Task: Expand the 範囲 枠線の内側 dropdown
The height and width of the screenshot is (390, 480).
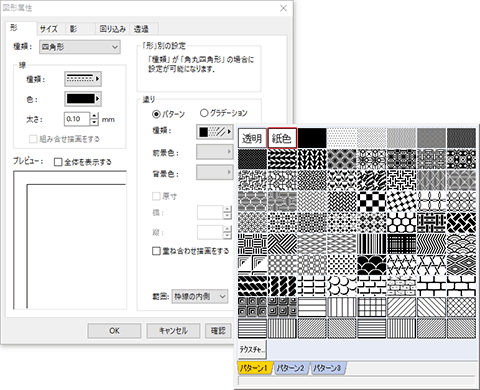Action: click(200, 296)
